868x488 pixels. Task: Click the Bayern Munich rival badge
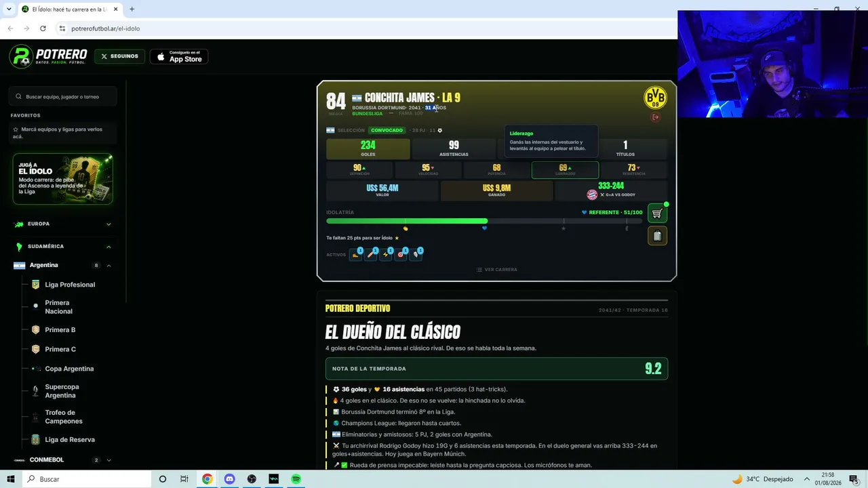[x=592, y=195]
